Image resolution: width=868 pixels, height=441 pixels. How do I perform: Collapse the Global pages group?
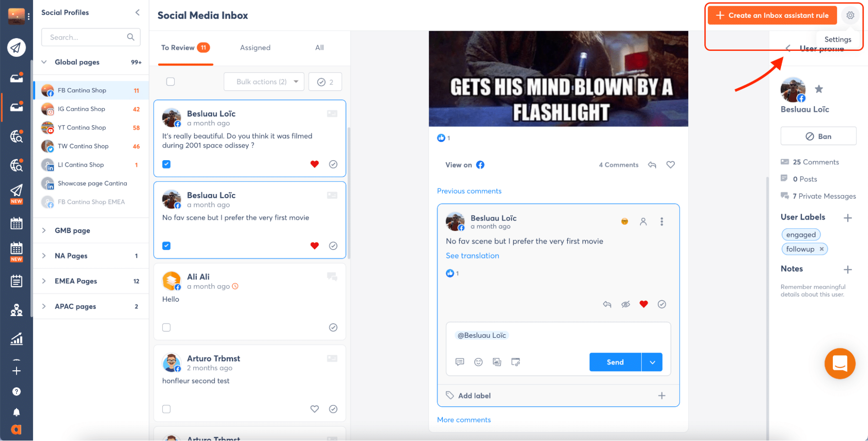pos(44,62)
